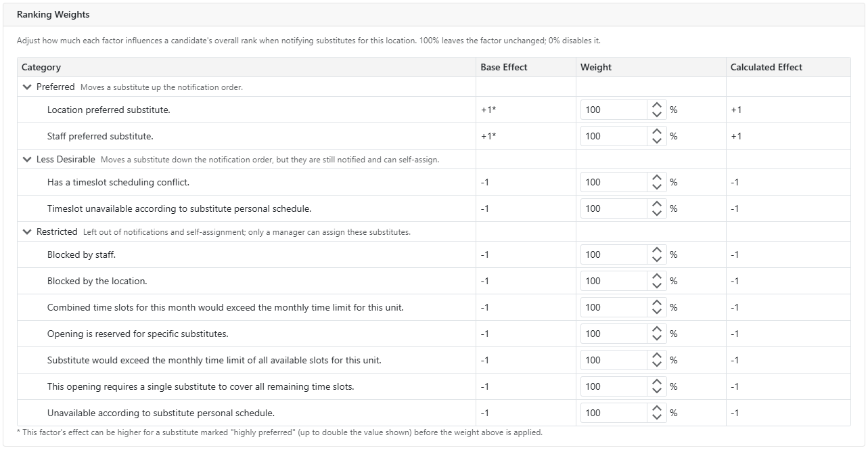Decrease weight for Blocked by staff
Image resolution: width=868 pixels, height=450 pixels.
656,259
